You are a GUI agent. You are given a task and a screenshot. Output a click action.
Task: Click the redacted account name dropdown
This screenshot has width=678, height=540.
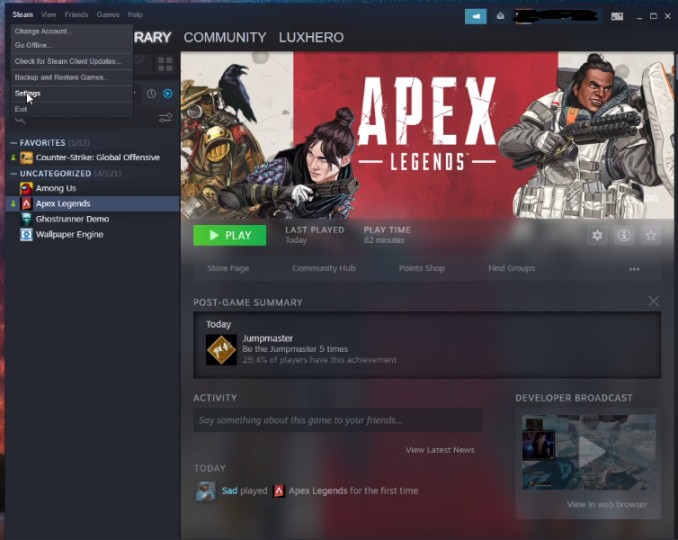coord(556,16)
